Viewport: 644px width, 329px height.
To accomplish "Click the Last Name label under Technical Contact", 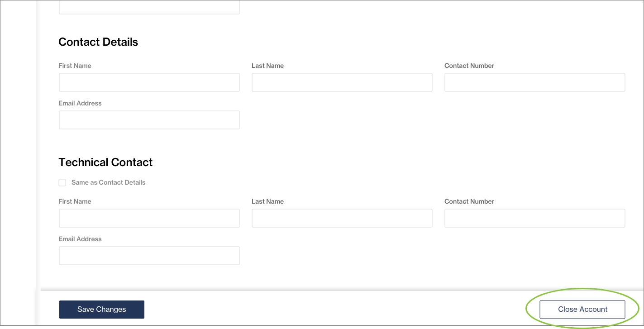I will pos(267,201).
